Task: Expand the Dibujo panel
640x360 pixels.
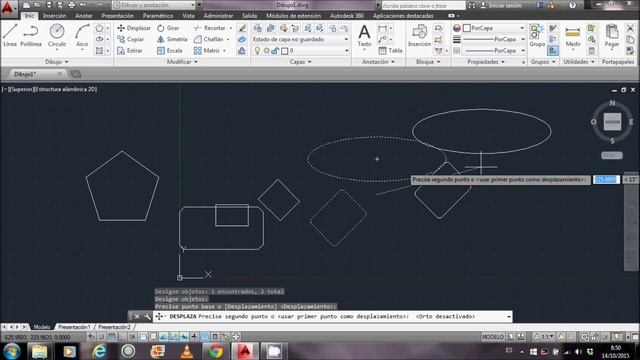Action: [57, 62]
